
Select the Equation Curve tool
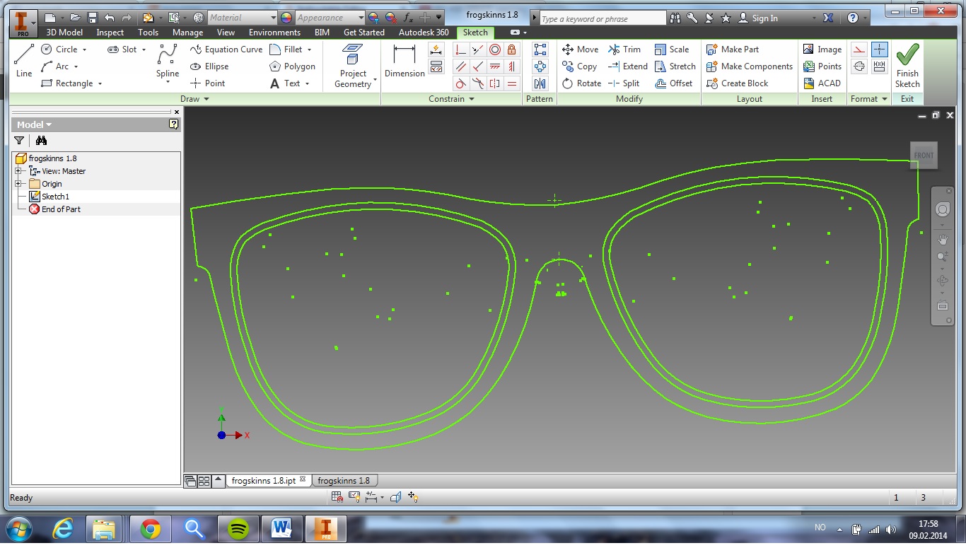[226, 49]
